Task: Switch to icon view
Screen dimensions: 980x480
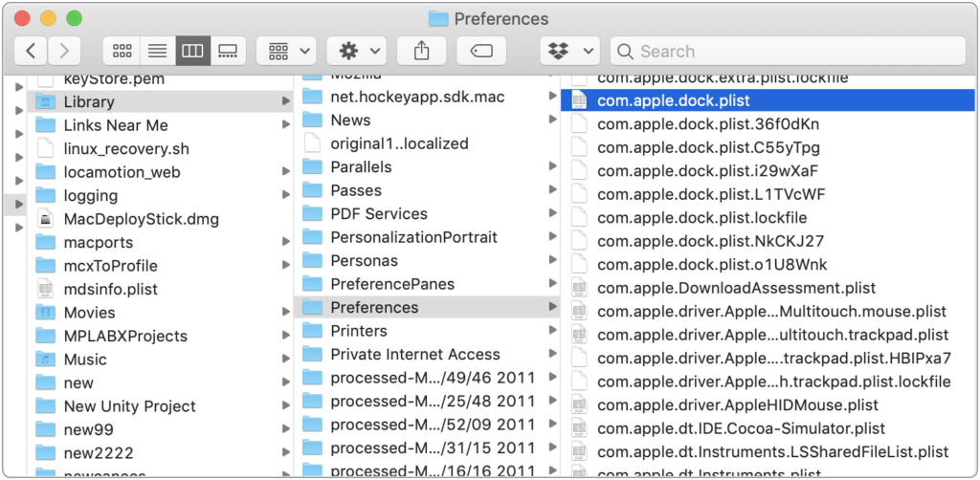Action: (122, 52)
